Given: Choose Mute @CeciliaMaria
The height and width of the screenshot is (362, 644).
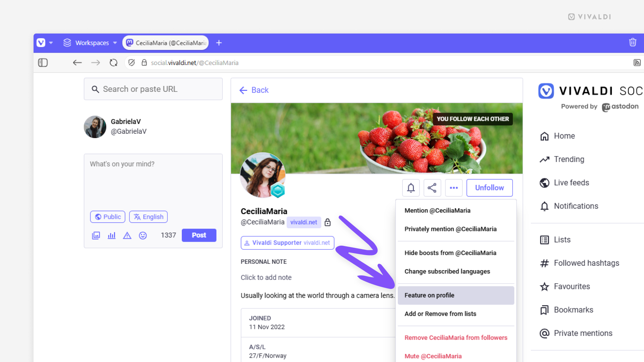Looking at the screenshot, I should [456, 356].
